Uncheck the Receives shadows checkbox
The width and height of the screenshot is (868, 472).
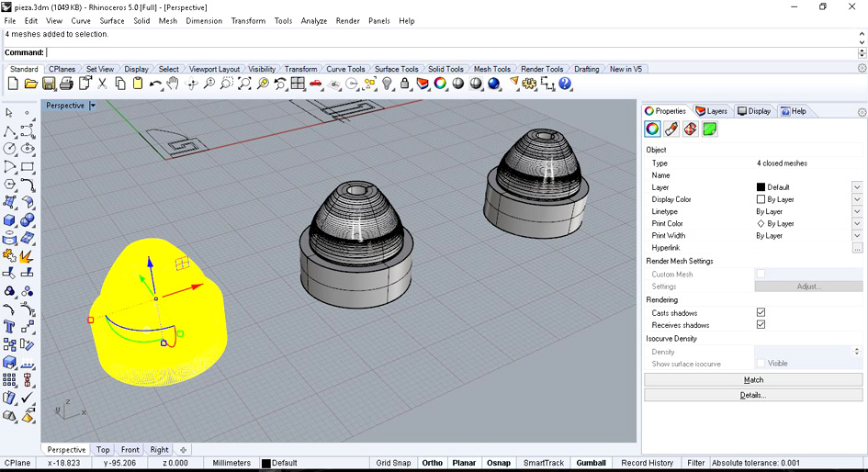pos(761,325)
